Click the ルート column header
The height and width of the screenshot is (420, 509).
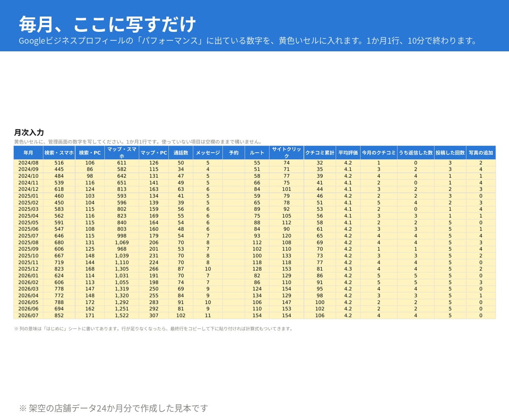pyautogui.click(x=257, y=153)
